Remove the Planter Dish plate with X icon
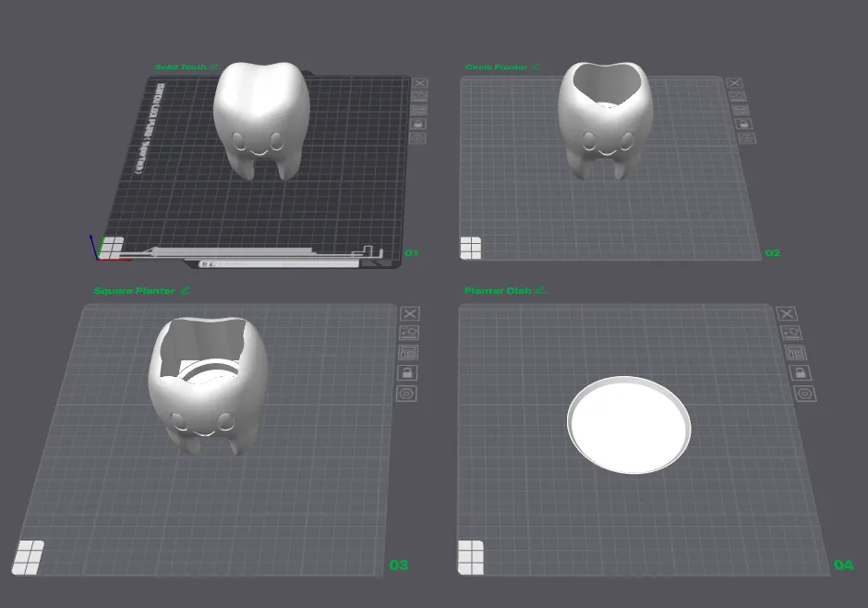 (x=787, y=314)
